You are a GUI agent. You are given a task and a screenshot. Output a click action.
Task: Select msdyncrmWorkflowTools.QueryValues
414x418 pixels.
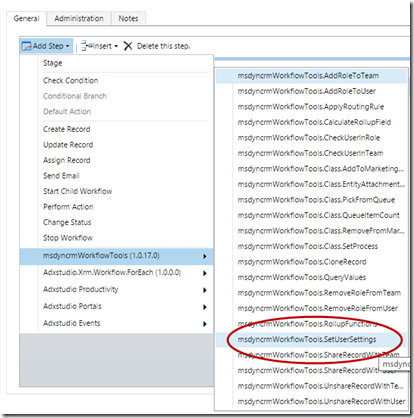302,278
